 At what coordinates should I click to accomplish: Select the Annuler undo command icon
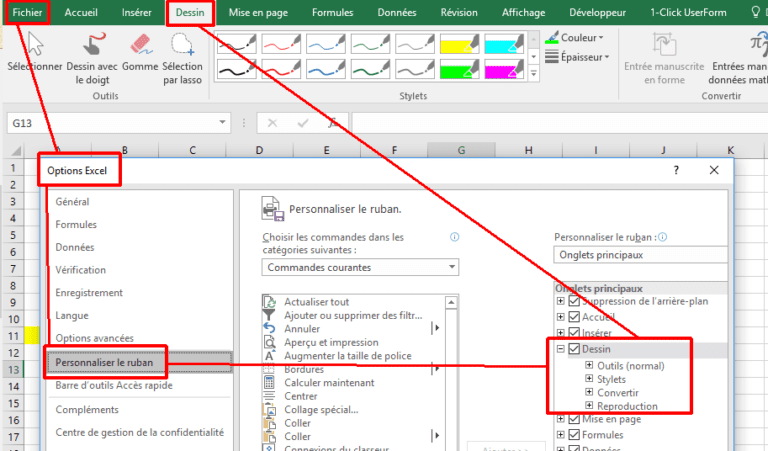point(269,328)
